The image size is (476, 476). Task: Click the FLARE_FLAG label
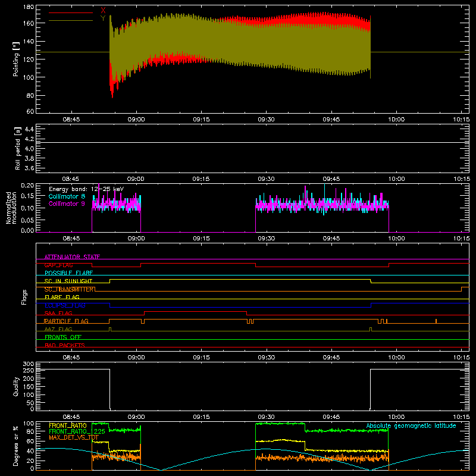[62, 297]
